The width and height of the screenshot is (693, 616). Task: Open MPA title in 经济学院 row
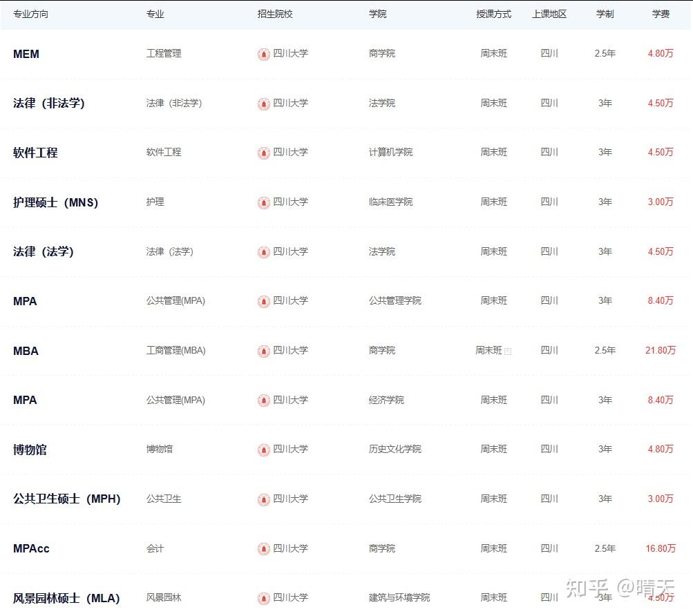(x=25, y=401)
